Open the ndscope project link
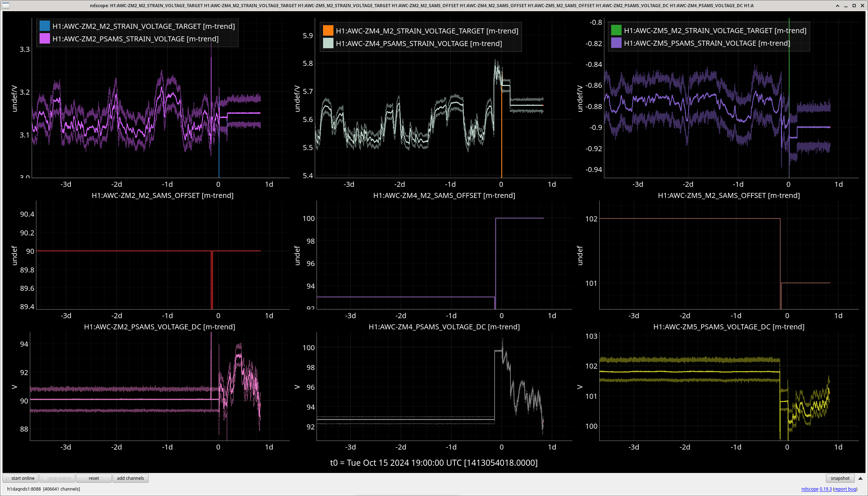Viewport: 868px width, 496px height. pos(810,489)
